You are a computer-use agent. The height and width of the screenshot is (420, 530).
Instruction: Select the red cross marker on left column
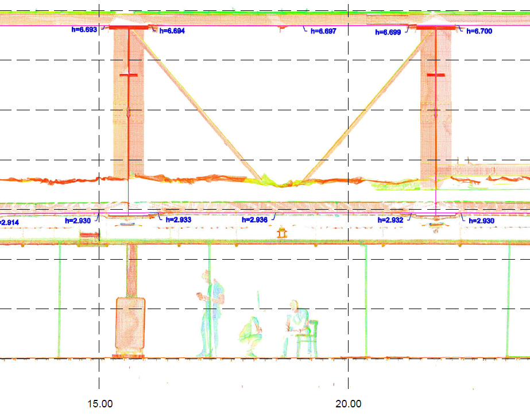tap(129, 75)
